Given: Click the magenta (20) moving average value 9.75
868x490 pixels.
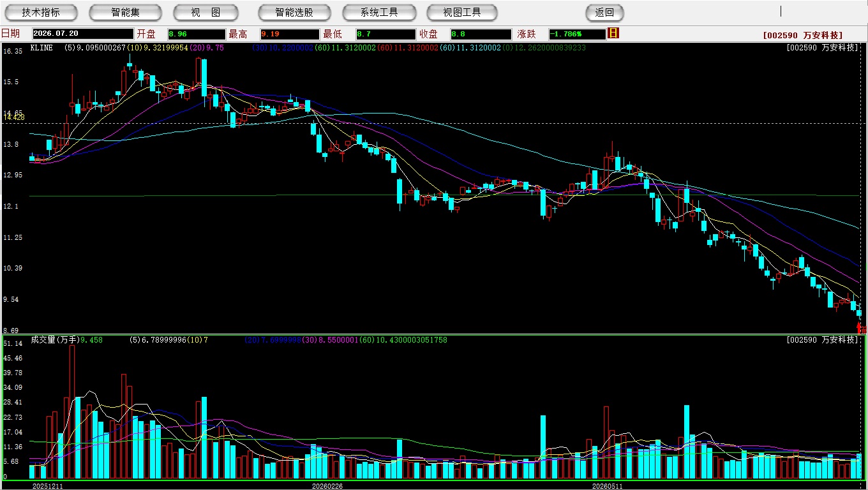Looking at the screenshot, I should click(207, 48).
